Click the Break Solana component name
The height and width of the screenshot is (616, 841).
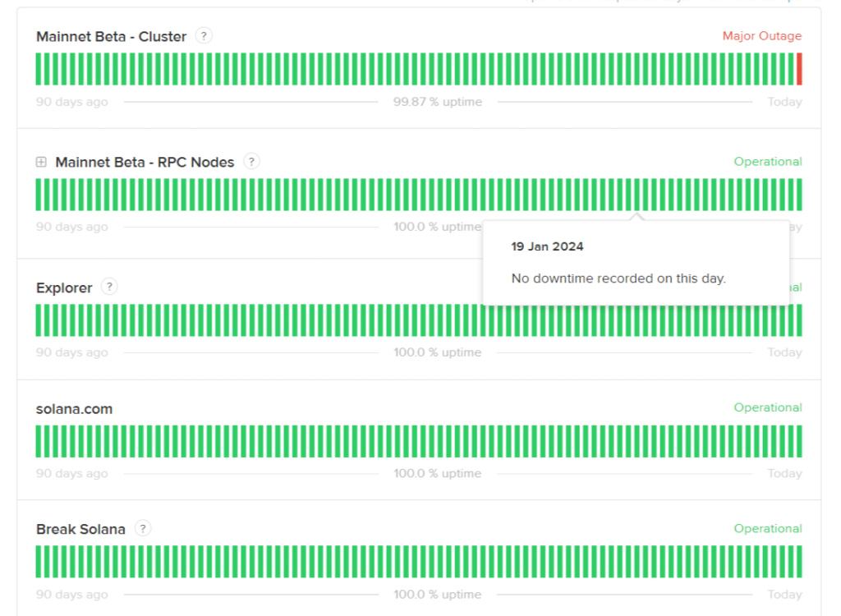pyautogui.click(x=80, y=530)
